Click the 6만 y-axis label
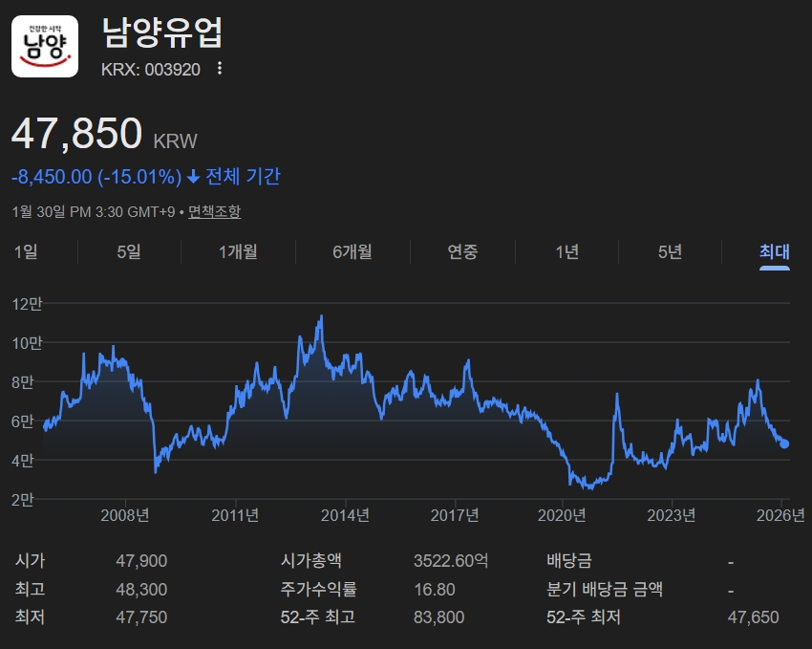The width and height of the screenshot is (812, 649). pyautogui.click(x=23, y=422)
